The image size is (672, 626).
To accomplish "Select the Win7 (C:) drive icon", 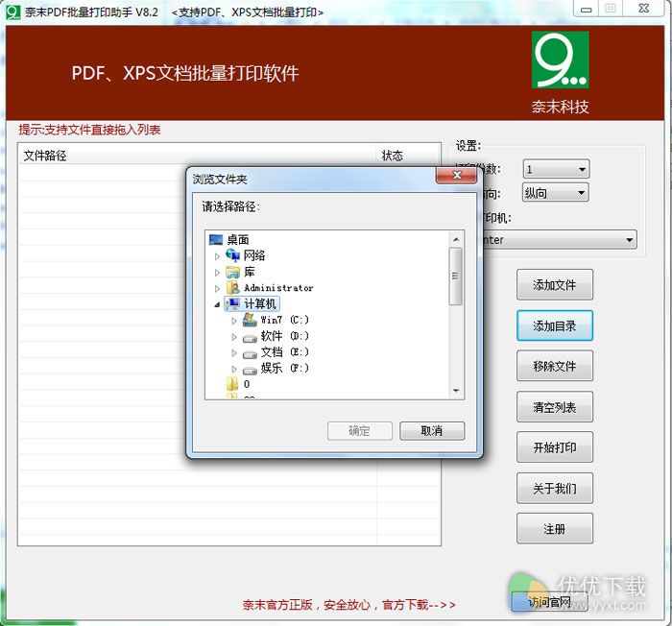I will [x=250, y=320].
